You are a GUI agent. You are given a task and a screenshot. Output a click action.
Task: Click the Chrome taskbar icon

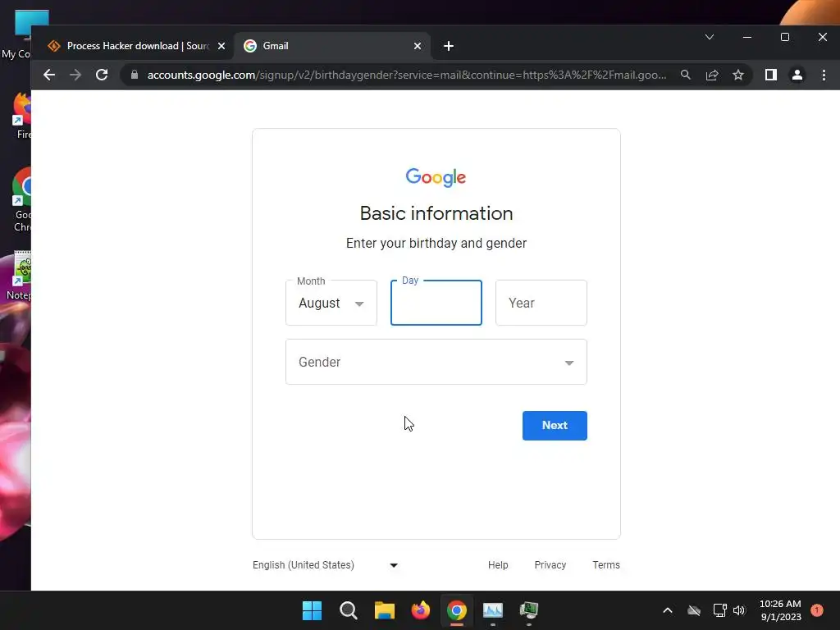[x=457, y=610]
